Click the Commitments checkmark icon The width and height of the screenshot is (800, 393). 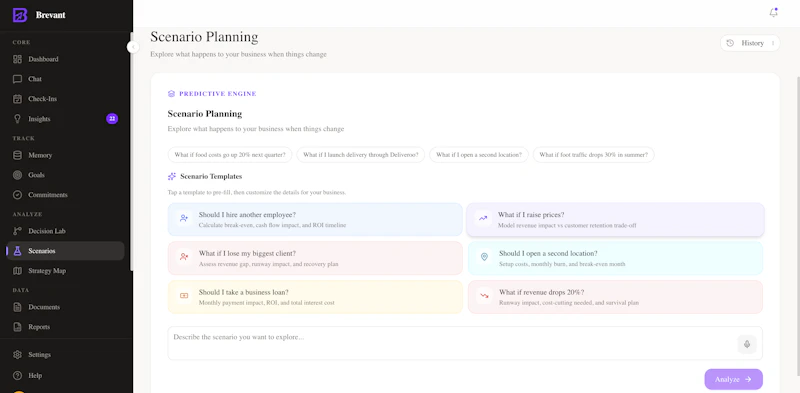click(x=17, y=195)
